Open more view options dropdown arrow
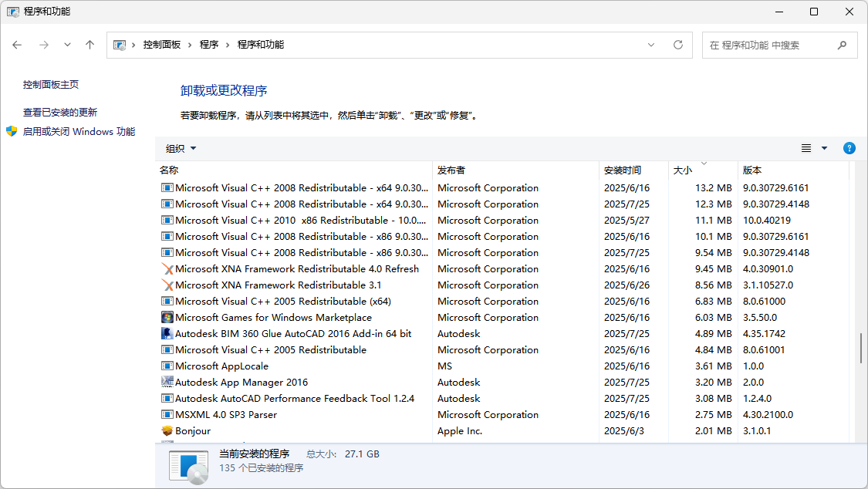 (x=824, y=148)
